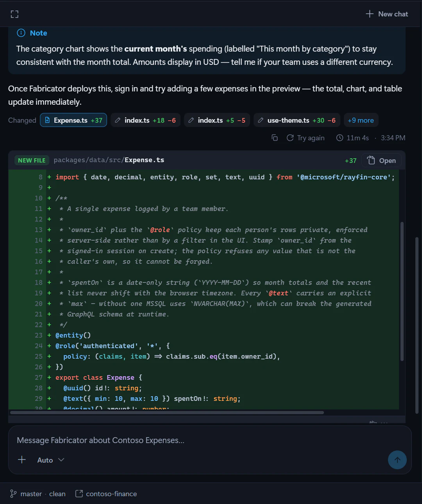Click the horizontal scrollbar under the code diff
This screenshot has width=422, height=504.
tap(167, 413)
